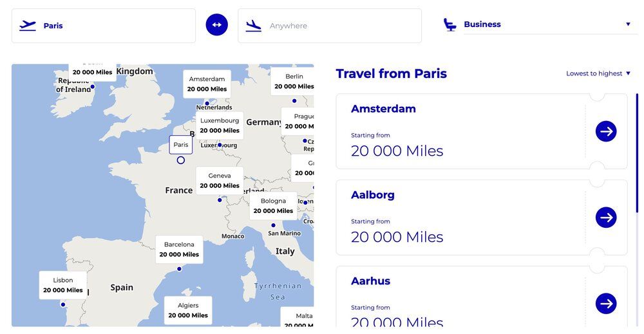Select the Algiers map price label
This screenshot has height=334, width=644.
pyautogui.click(x=188, y=310)
